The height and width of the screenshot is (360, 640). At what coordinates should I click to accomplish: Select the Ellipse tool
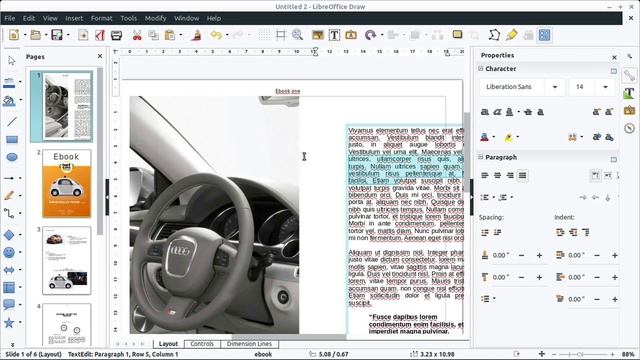[12, 157]
